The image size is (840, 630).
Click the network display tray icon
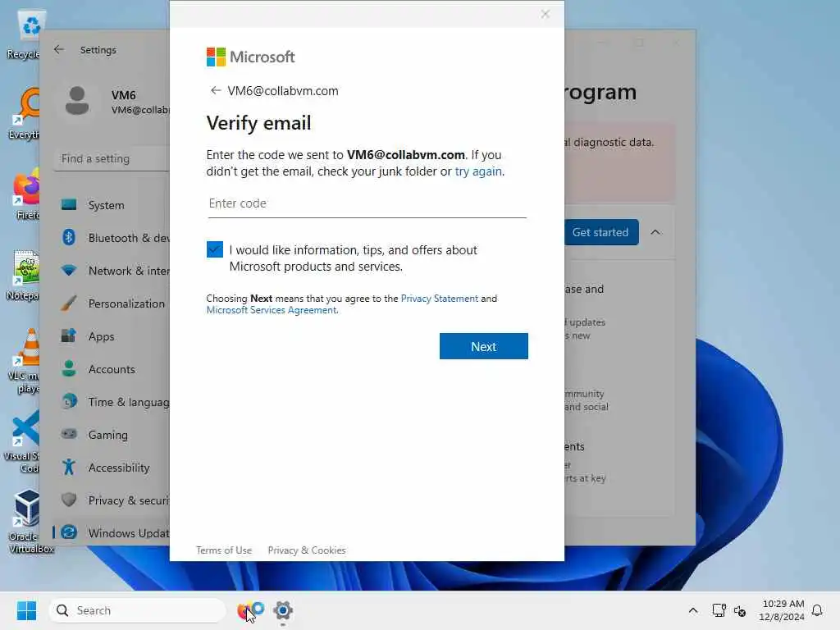point(719,610)
